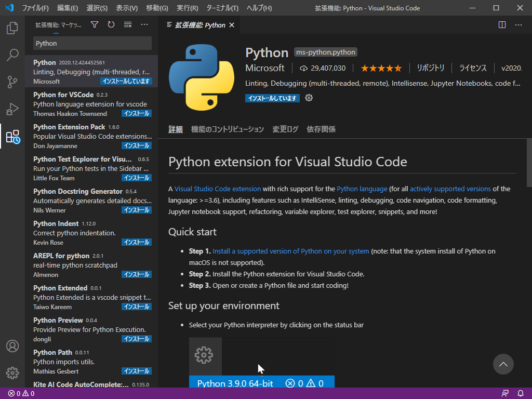Open the Extensions view in activity bar
Screen dimensions: 532x399
tap(13, 137)
